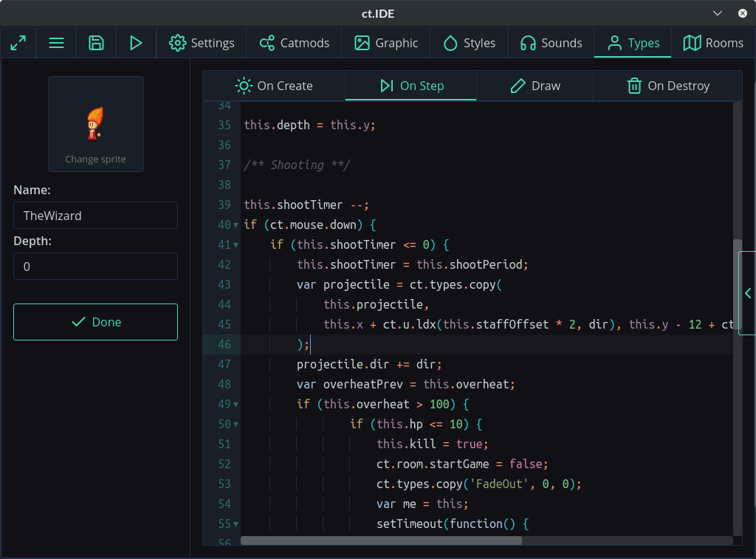756x559 pixels.
Task: Fold the overheat if-block at line 49
Action: click(x=236, y=405)
